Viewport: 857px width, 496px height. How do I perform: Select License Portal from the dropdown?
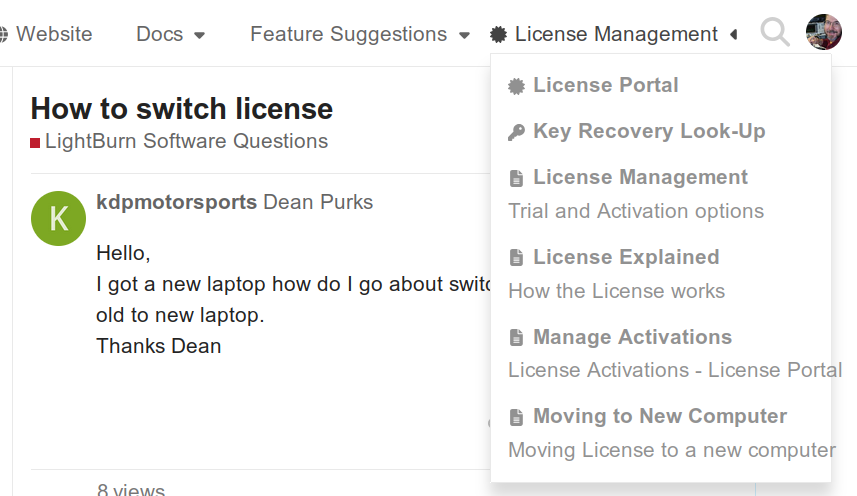click(x=606, y=85)
